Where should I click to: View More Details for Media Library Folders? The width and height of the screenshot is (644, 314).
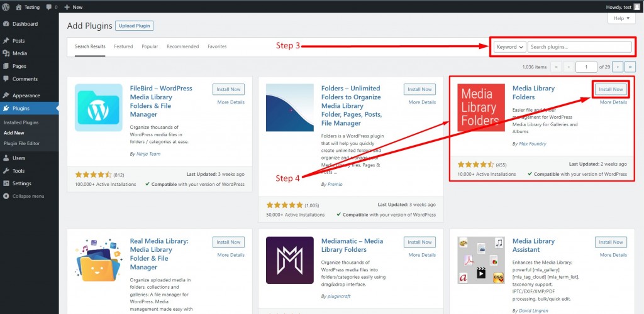tap(614, 102)
